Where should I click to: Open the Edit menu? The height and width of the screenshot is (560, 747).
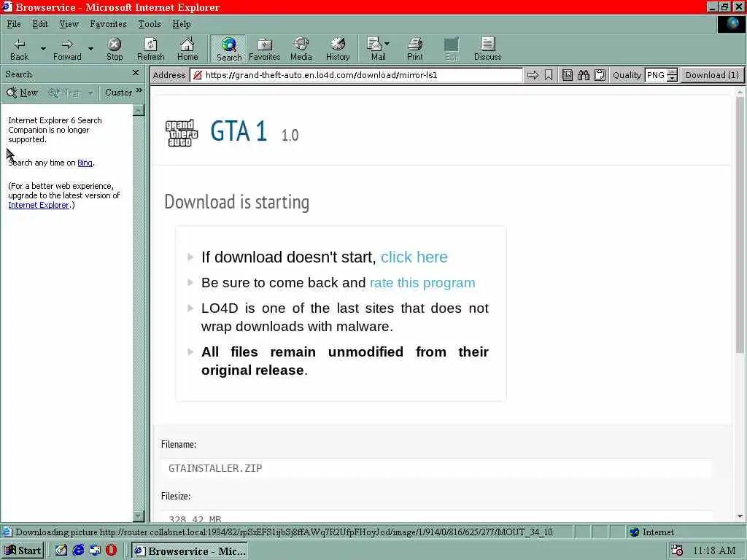pyautogui.click(x=40, y=24)
